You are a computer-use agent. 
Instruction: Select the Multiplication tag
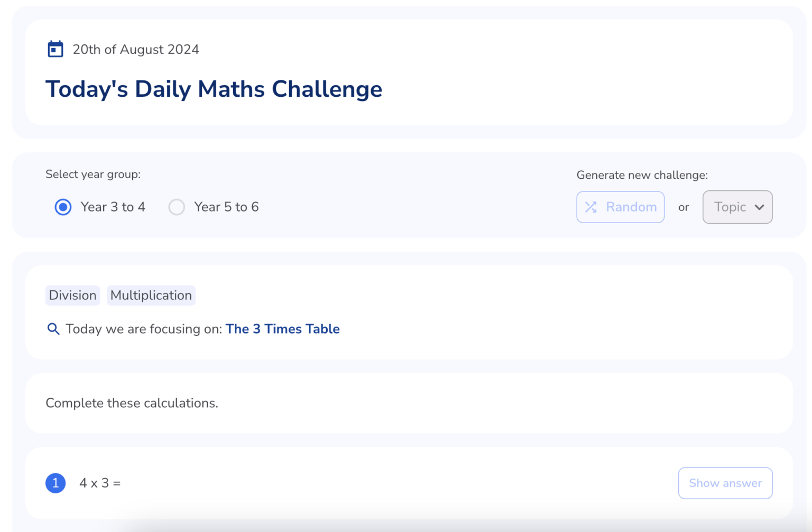click(x=151, y=295)
